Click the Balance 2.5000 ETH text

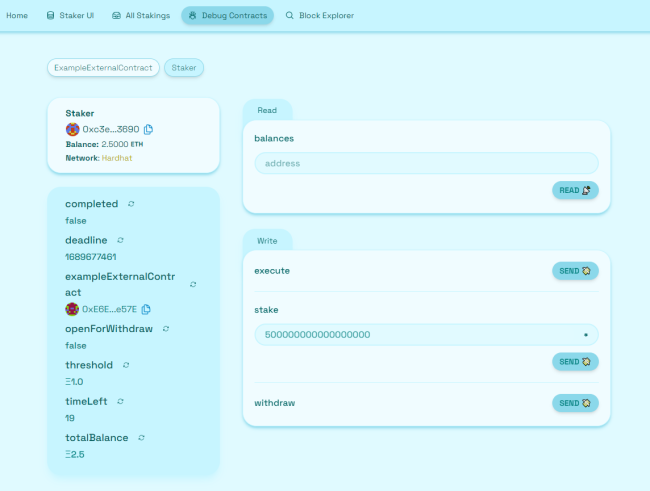point(104,144)
